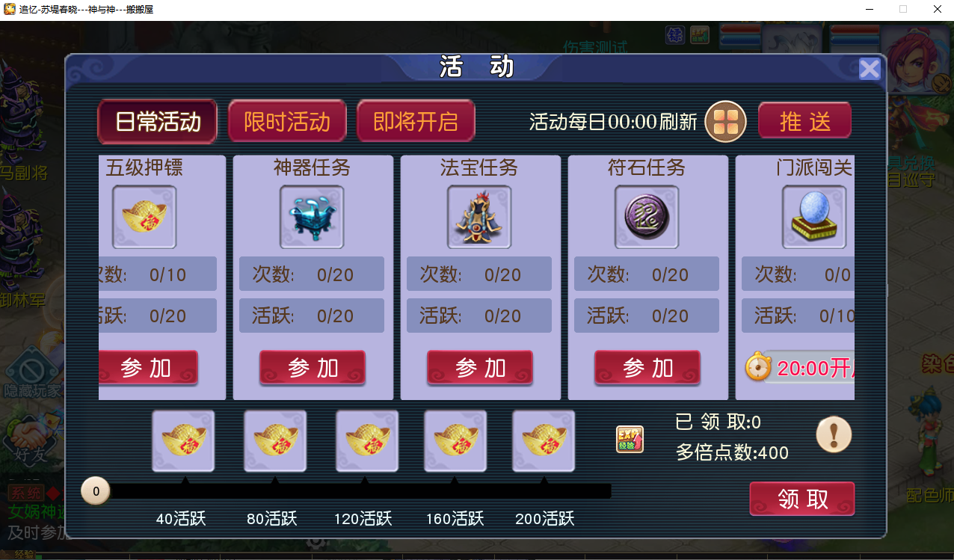The image size is (954, 560).
Task: Click the activity progress slider knob
Action: (96, 491)
